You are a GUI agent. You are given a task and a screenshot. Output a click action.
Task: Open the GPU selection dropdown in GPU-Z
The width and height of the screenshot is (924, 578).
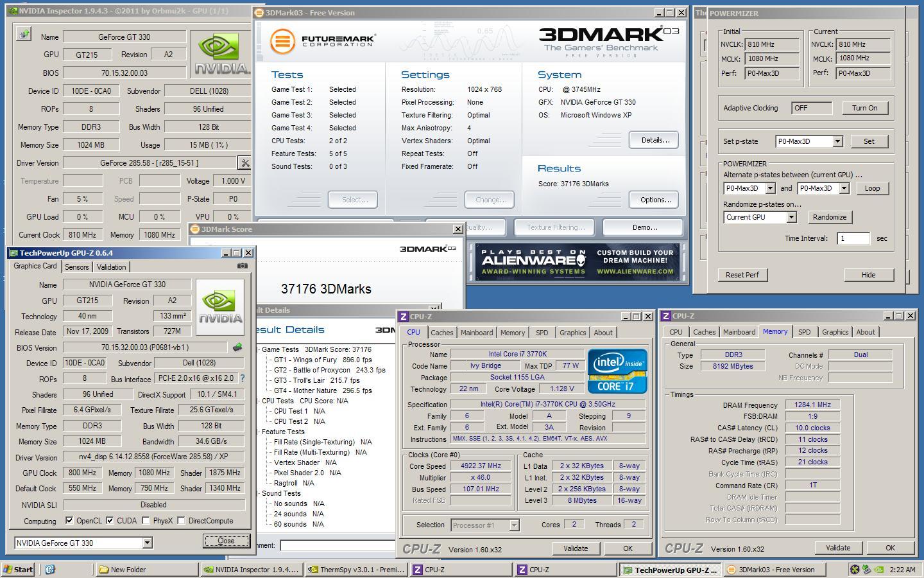tap(147, 543)
